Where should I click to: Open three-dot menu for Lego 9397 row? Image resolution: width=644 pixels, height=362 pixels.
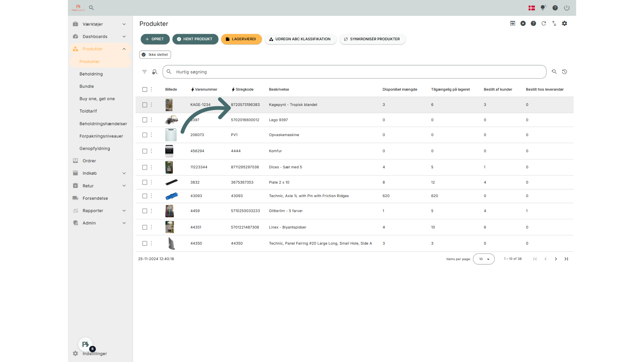151,120
